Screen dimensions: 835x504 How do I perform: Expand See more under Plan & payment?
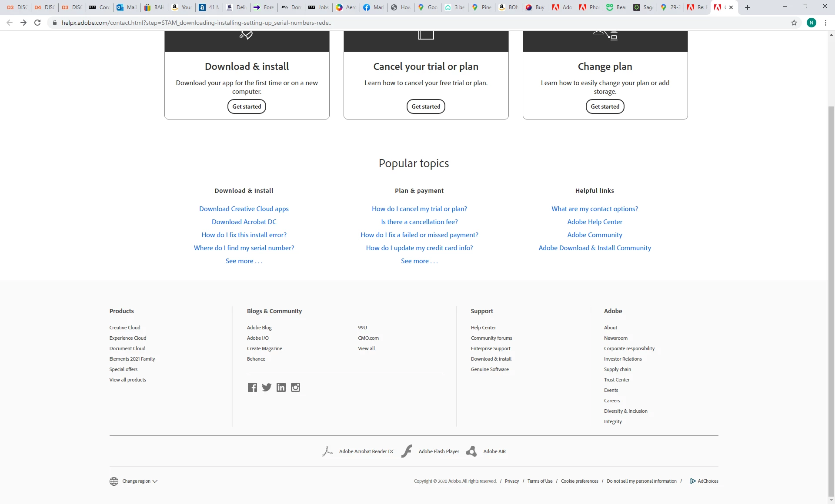tap(419, 261)
